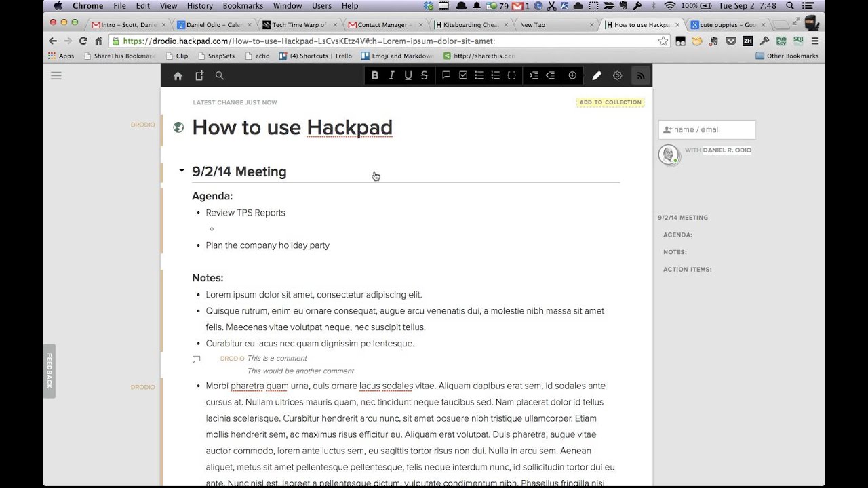The image size is (868, 488).
Task: Insert a code block with braces icon
Action: pyautogui.click(x=512, y=75)
